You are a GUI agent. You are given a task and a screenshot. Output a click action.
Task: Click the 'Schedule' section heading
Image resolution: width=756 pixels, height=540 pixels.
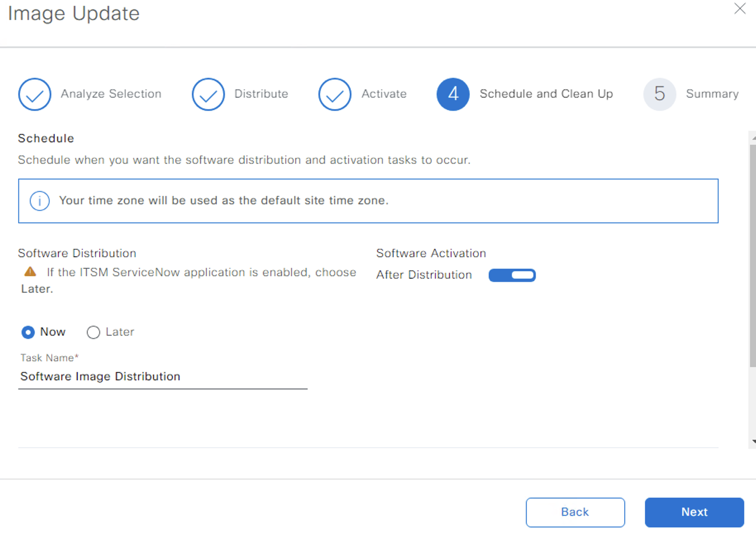(x=46, y=139)
